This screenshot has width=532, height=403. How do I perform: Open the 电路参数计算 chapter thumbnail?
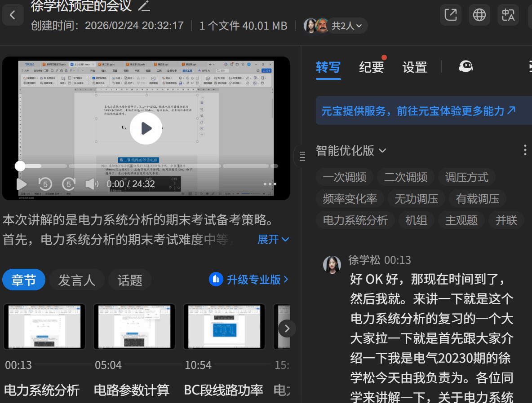[134, 326]
